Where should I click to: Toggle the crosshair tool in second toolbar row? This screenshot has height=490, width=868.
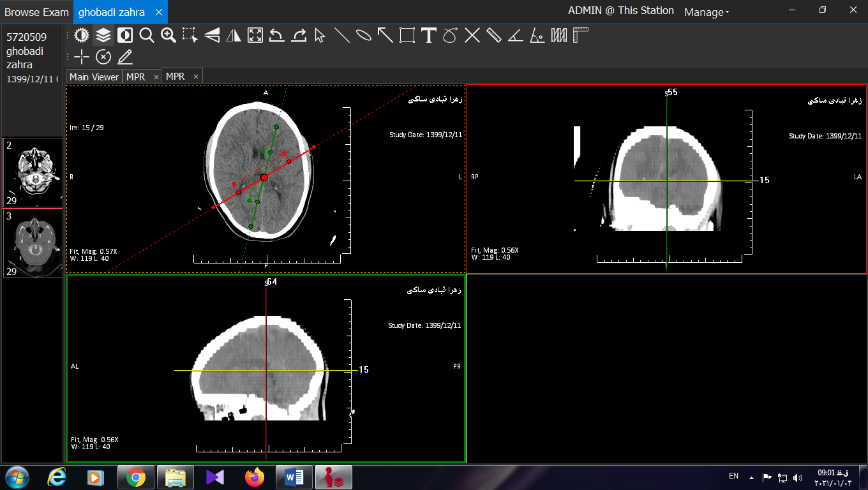coord(82,57)
